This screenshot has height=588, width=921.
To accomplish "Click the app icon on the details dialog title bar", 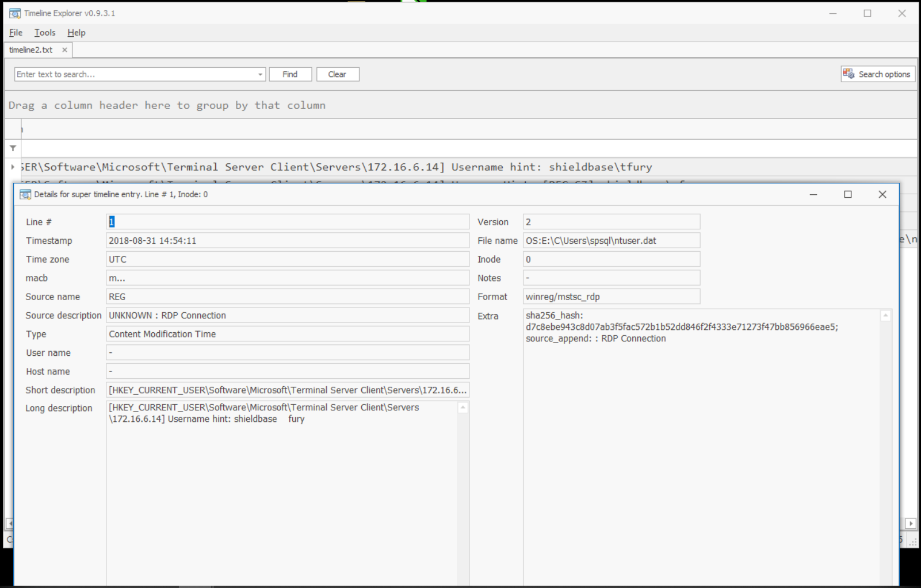I will [26, 194].
